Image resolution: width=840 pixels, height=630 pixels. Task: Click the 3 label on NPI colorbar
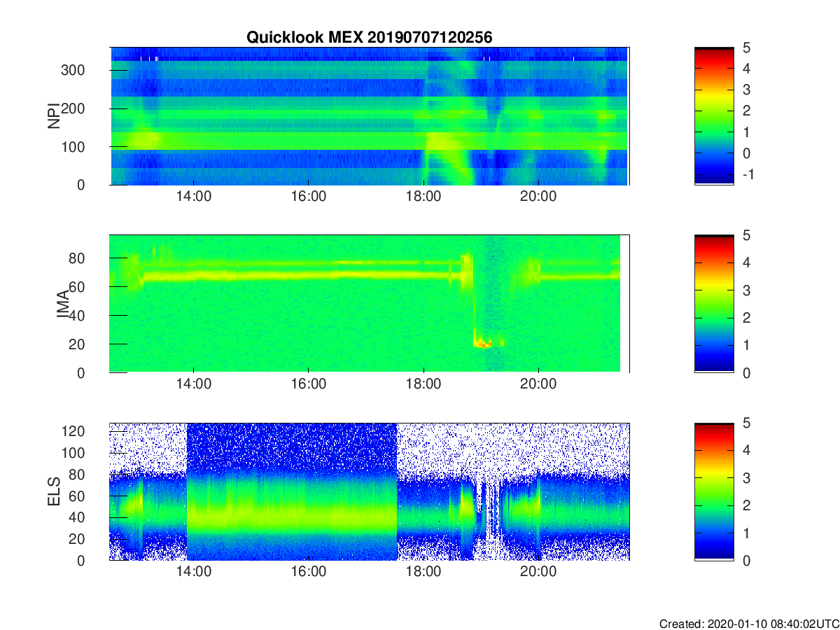pyautogui.click(x=746, y=90)
